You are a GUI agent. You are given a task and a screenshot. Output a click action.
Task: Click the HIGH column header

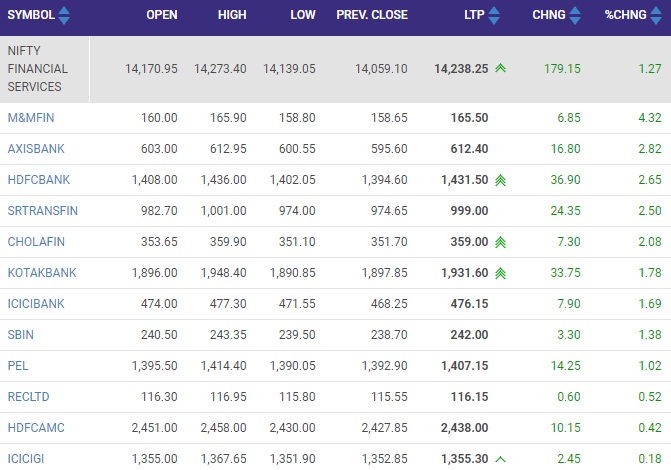click(x=232, y=15)
